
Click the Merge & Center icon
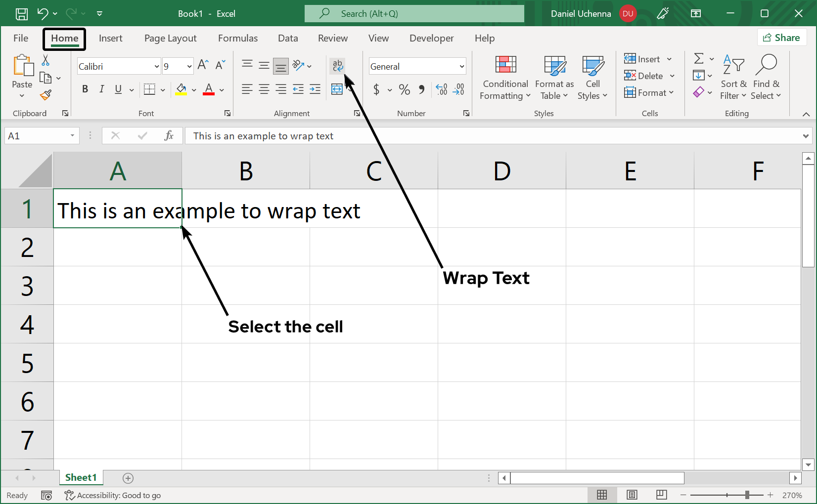tap(337, 89)
